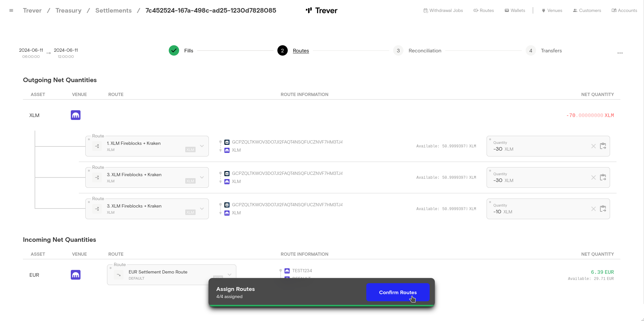The height and width of the screenshot is (321, 644).
Task: Open the hamburger menu icon
Action: tap(11, 11)
